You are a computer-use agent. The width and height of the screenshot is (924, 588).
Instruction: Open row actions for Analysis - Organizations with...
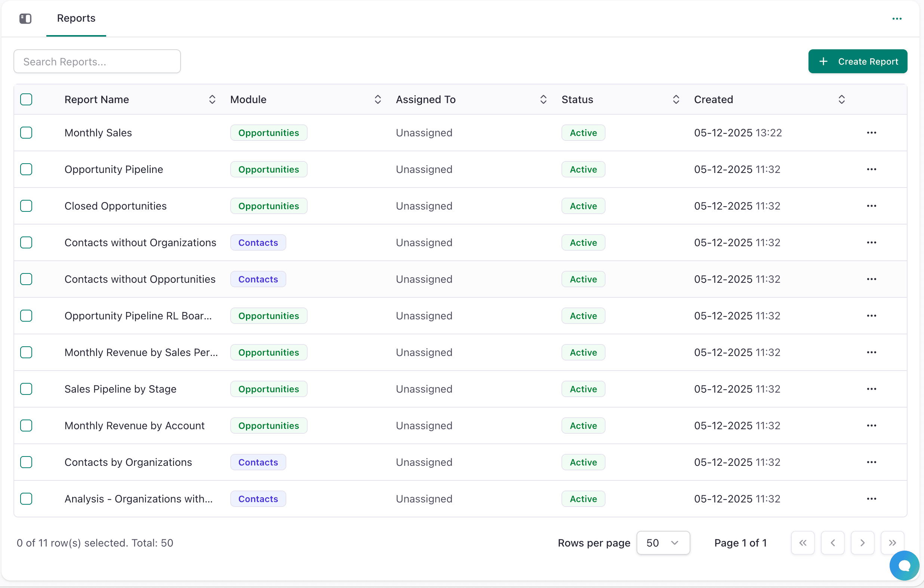click(x=871, y=499)
